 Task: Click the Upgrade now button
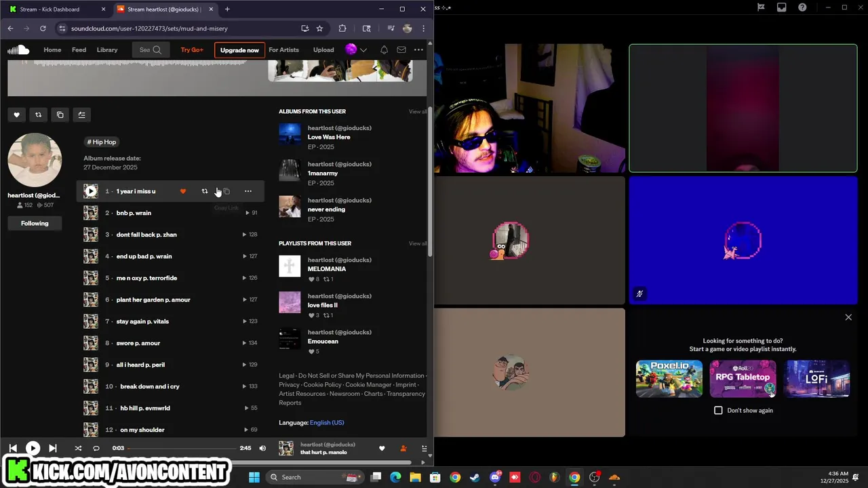tap(239, 50)
